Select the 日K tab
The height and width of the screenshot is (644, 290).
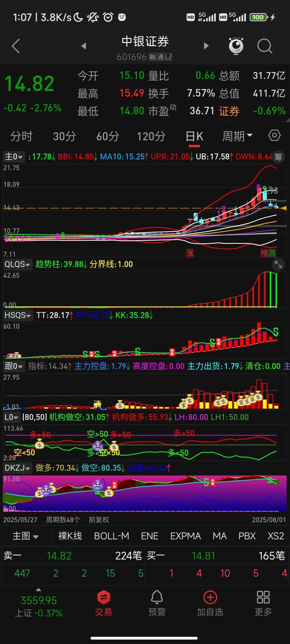click(x=194, y=136)
